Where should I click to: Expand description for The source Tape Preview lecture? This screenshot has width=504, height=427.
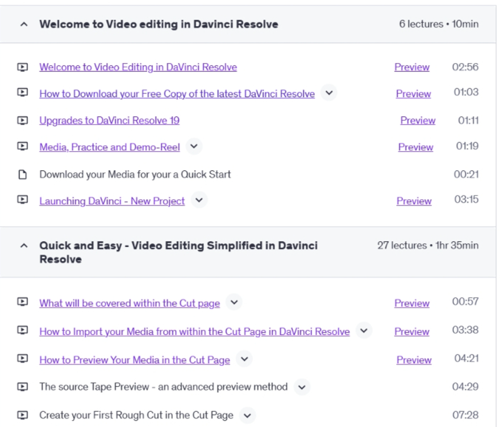tap(302, 387)
